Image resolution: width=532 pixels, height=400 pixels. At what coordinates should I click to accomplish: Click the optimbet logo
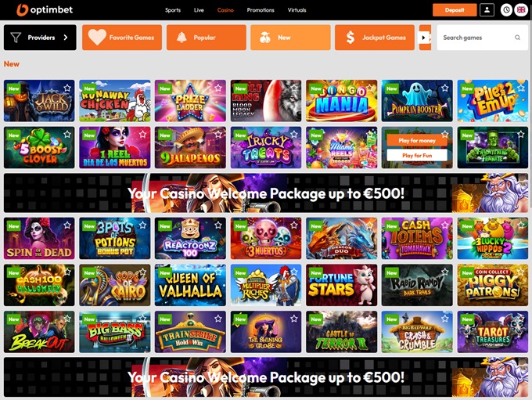45,10
